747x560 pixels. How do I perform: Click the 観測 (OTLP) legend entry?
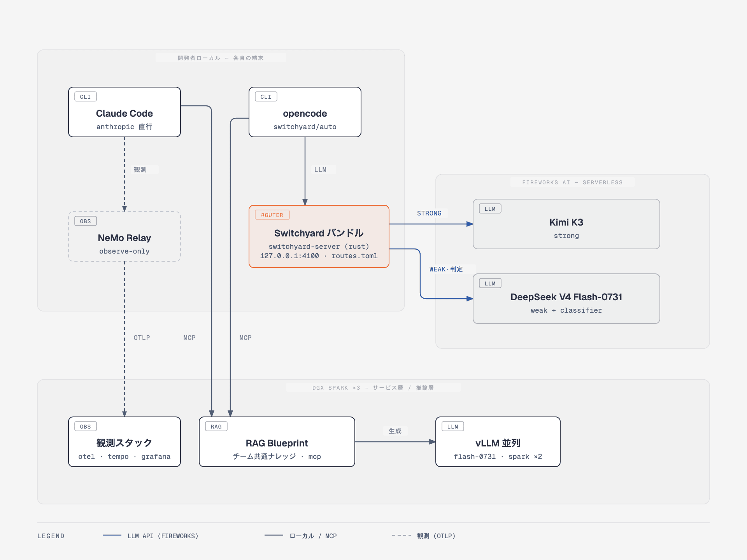click(x=436, y=536)
